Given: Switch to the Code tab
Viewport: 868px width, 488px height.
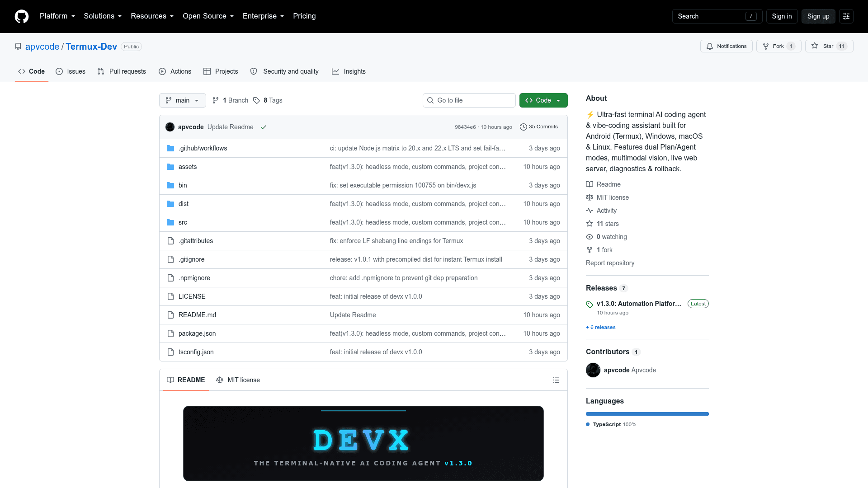Looking at the screenshot, I should click(32, 71).
